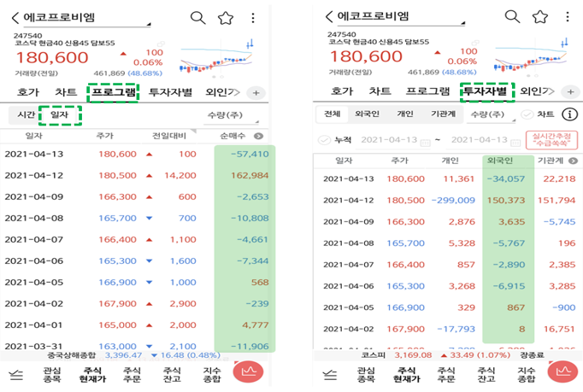Tap arrow icon next to 기관계 header
This screenshot has width=583, height=392.
(x=573, y=161)
